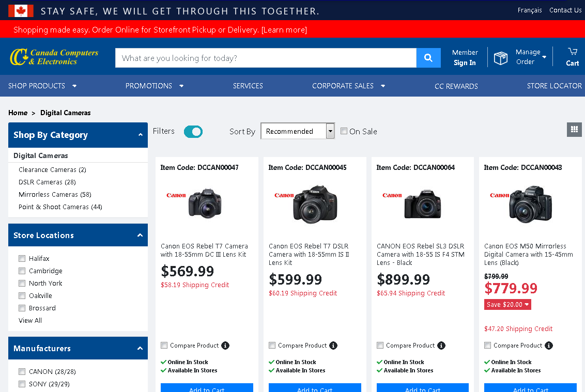The image size is (585, 392).
Task: Open the Contact Us link
Action: click(x=565, y=10)
